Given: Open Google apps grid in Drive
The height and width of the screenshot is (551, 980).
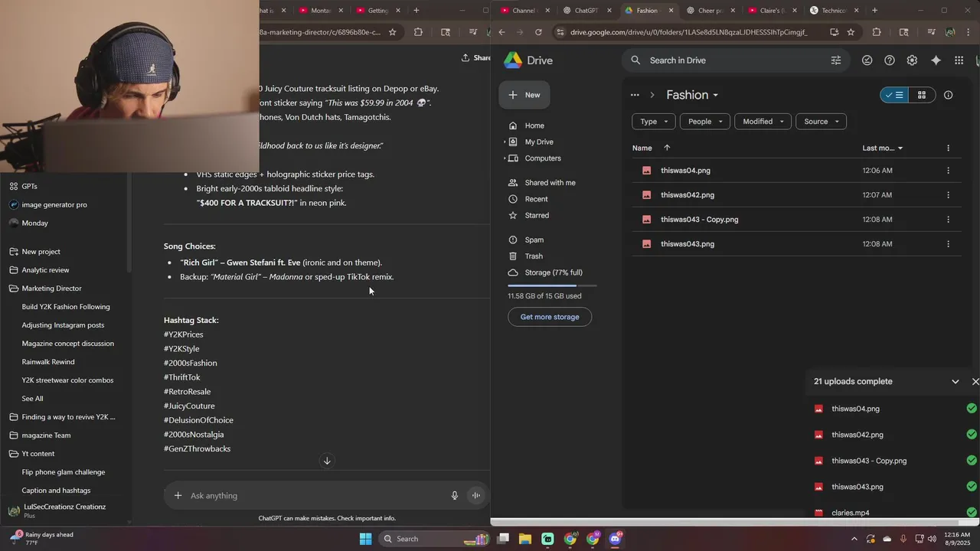Looking at the screenshot, I should pyautogui.click(x=959, y=60).
